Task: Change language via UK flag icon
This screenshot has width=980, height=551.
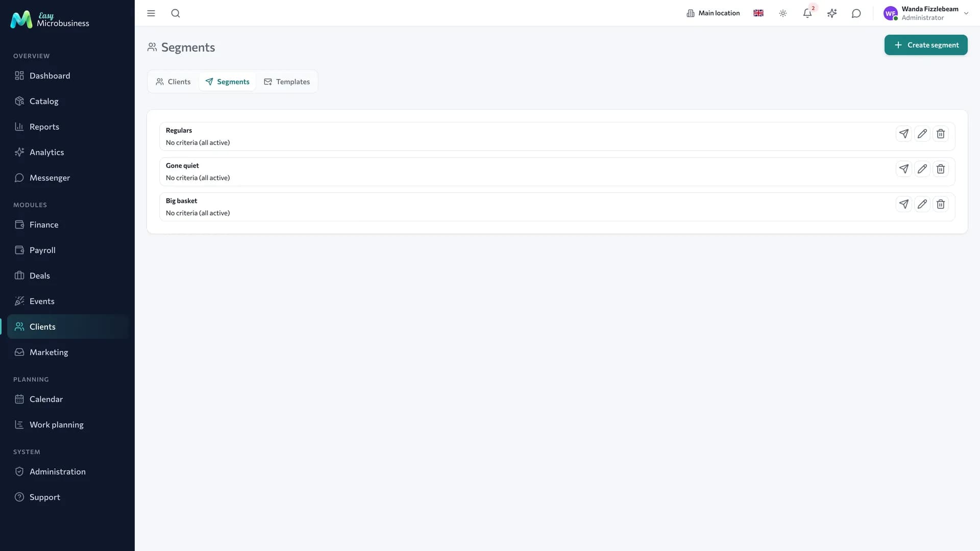Action: [x=758, y=13]
